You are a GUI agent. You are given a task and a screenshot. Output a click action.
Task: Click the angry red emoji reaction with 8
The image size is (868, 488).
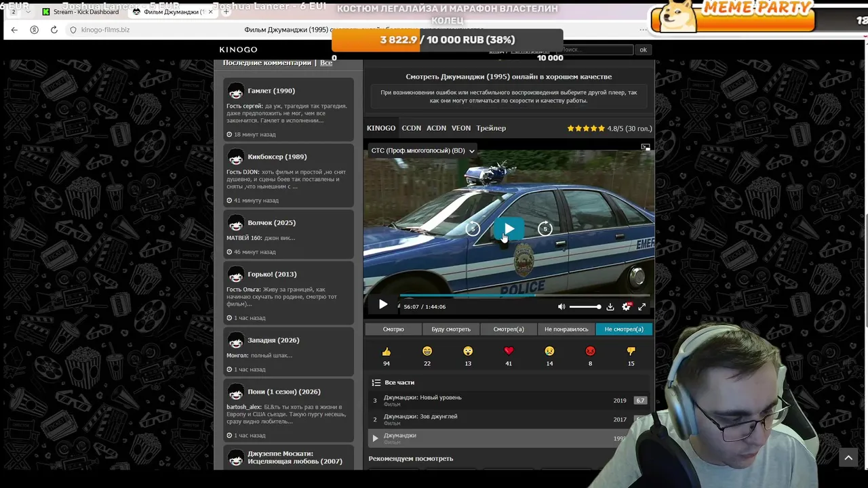(590, 351)
